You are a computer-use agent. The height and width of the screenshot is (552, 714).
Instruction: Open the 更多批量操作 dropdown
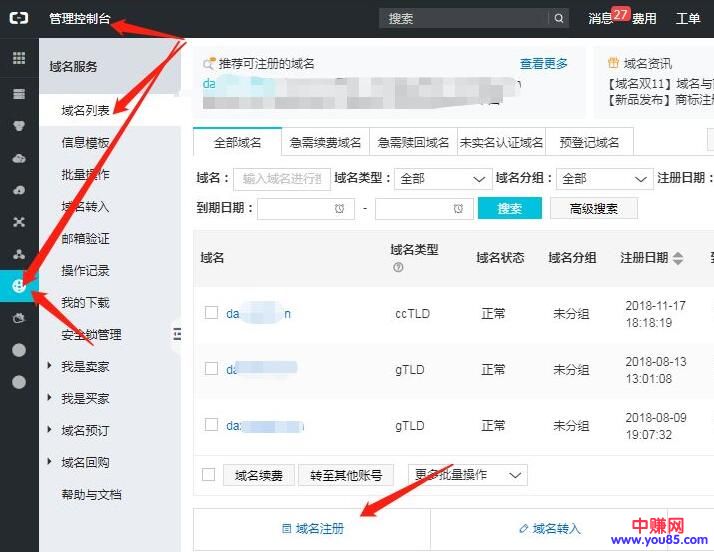pyautogui.click(x=468, y=475)
